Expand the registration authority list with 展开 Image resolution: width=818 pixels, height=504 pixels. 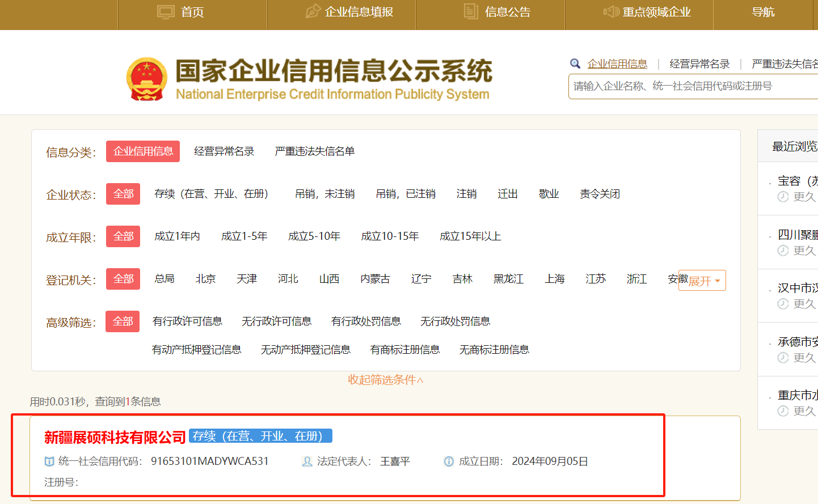[x=703, y=281]
